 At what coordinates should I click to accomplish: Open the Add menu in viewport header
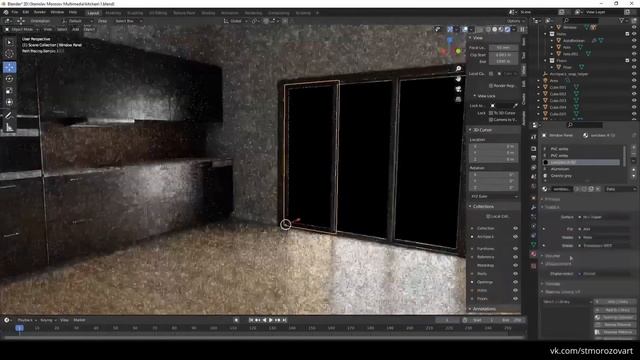(x=76, y=29)
